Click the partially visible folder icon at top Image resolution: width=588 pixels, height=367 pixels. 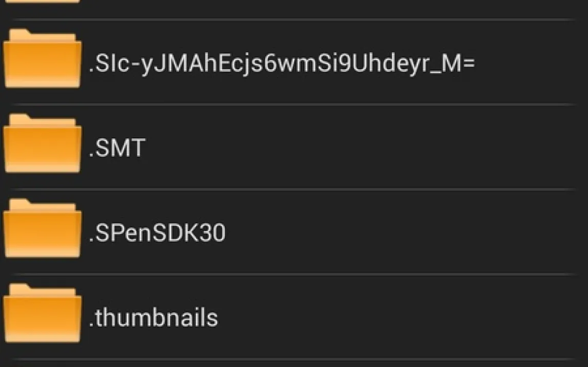coord(43,2)
